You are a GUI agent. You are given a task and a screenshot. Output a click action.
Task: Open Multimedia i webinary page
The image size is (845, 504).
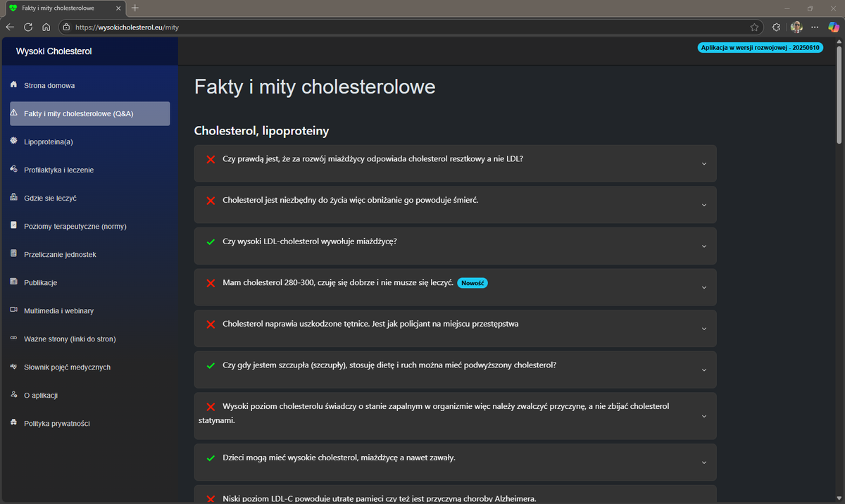pyautogui.click(x=89, y=310)
